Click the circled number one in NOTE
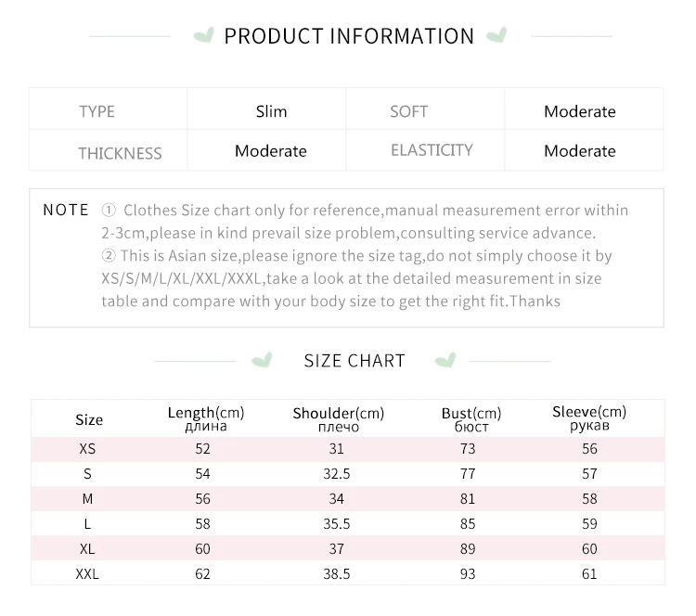Image resolution: width=696 pixels, height=616 pixels. [x=109, y=210]
